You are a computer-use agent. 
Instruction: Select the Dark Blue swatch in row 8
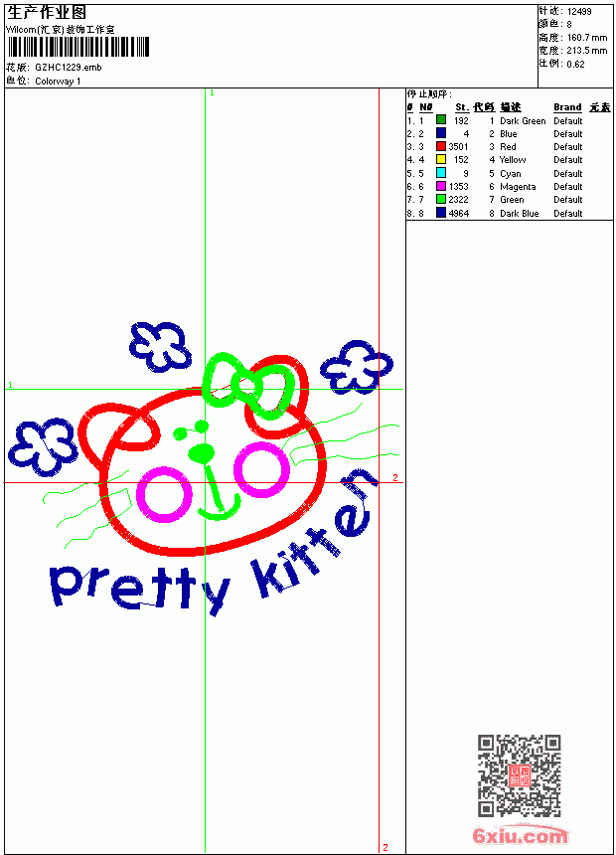tap(441, 213)
